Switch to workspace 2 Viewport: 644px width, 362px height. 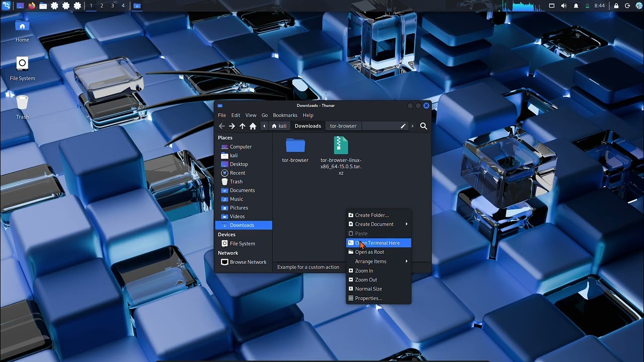click(102, 6)
